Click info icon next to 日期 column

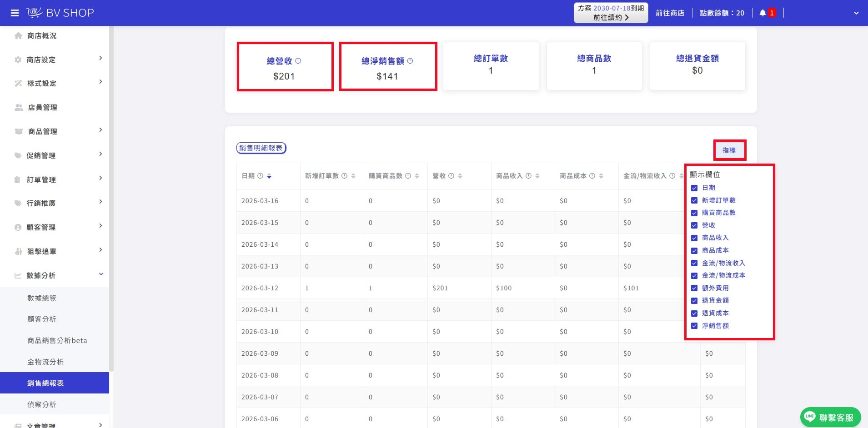tap(260, 176)
